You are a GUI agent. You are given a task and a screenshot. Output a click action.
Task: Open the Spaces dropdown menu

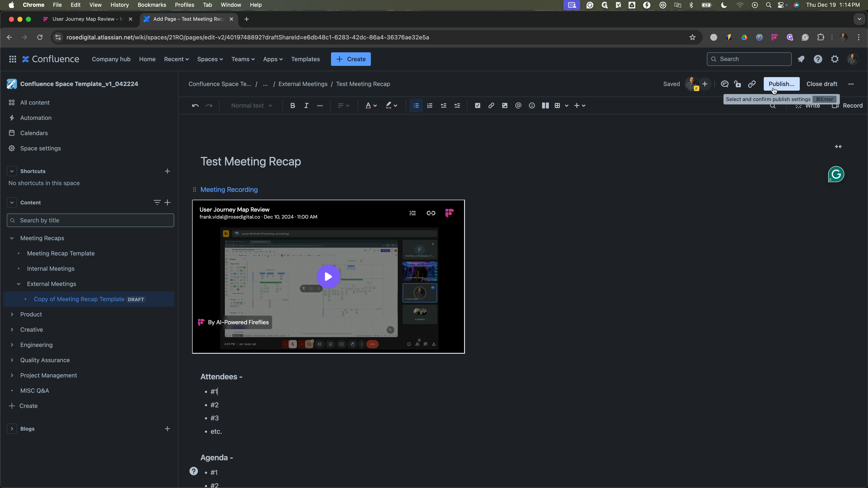(210, 59)
